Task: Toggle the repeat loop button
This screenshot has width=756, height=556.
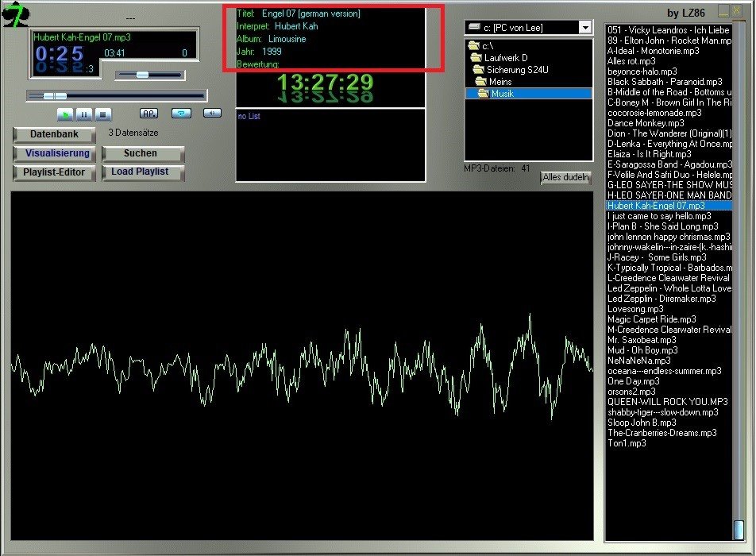Action: [x=181, y=114]
